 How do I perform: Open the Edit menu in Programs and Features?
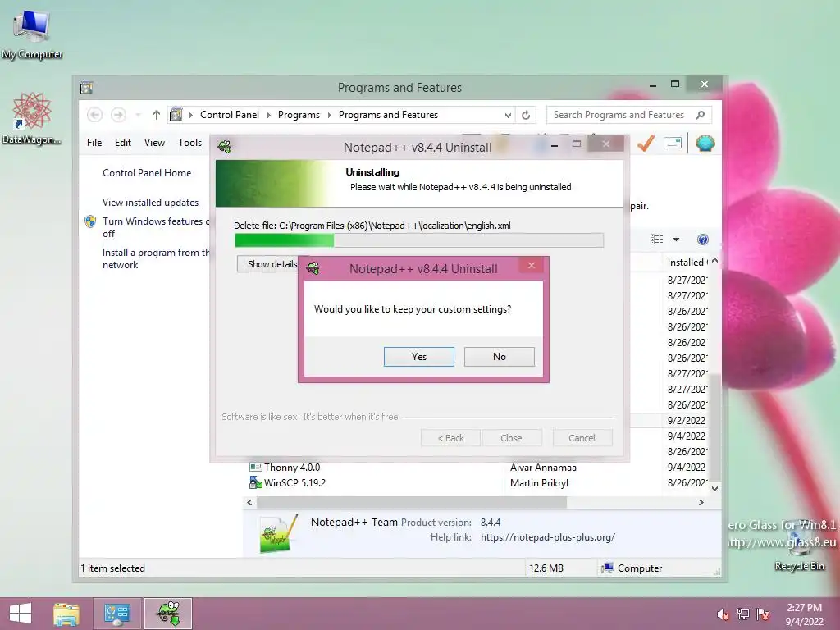tap(123, 143)
